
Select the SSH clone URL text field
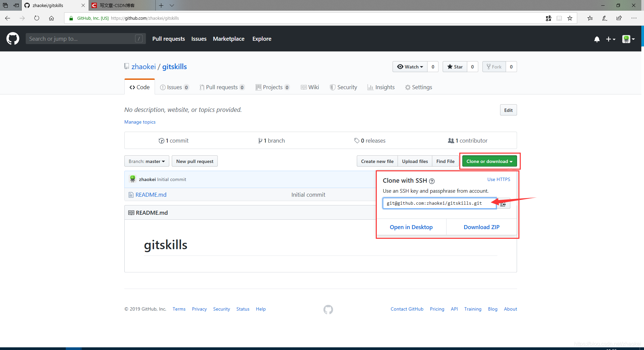click(439, 203)
